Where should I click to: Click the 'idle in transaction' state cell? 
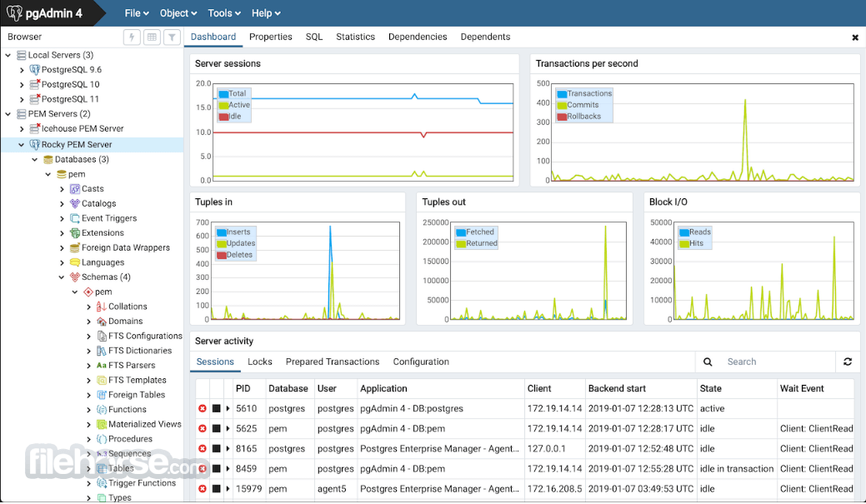(x=737, y=469)
